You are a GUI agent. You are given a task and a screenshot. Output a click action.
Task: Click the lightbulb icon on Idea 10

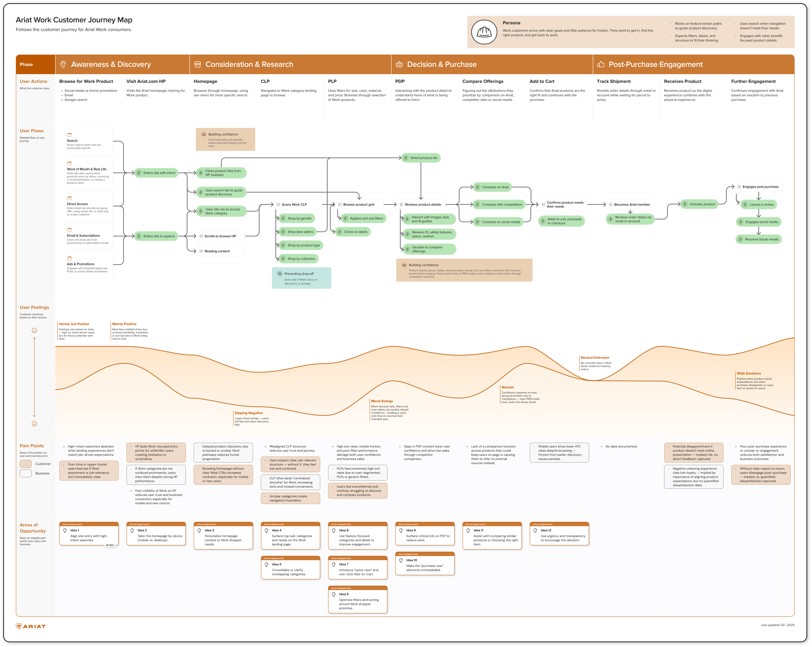coord(401,560)
